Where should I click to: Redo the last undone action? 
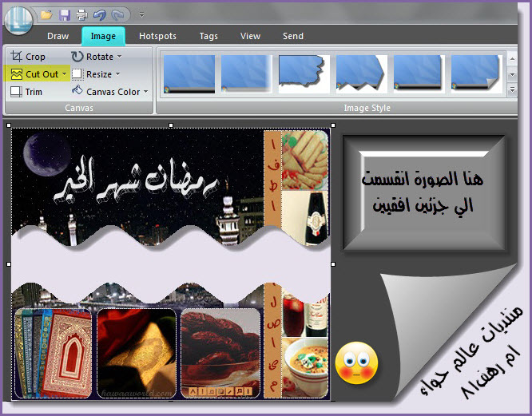coord(118,14)
